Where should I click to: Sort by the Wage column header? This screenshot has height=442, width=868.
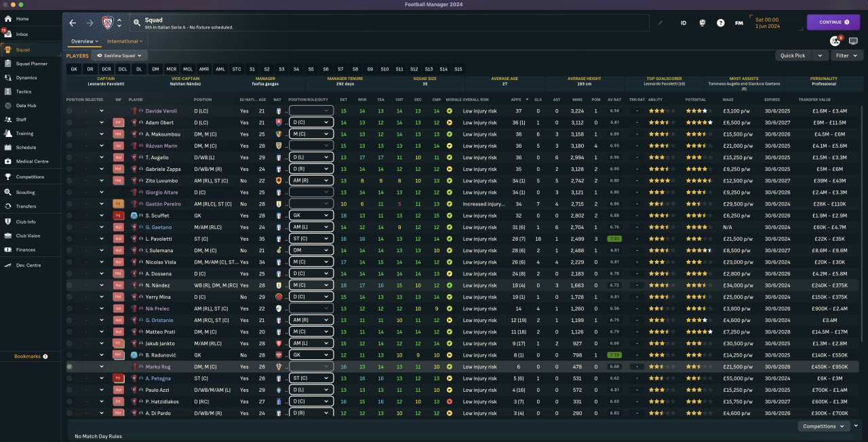point(728,99)
